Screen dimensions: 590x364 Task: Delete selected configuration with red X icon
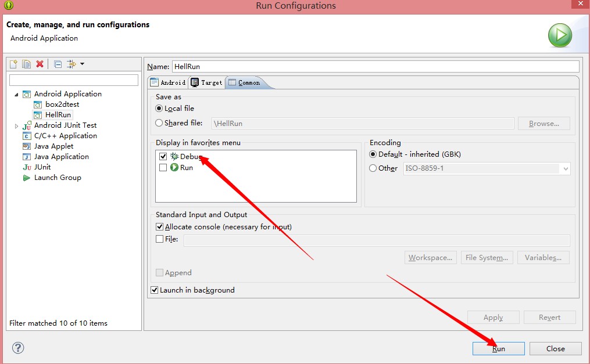(x=40, y=64)
